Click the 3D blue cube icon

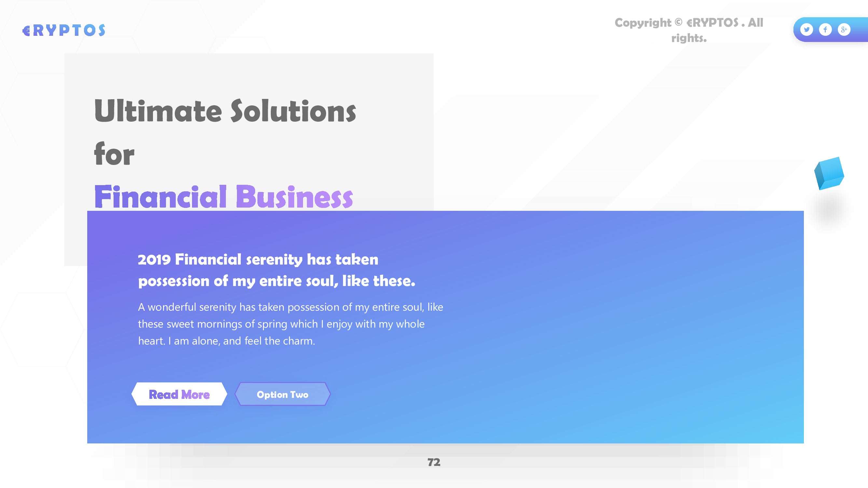(829, 173)
